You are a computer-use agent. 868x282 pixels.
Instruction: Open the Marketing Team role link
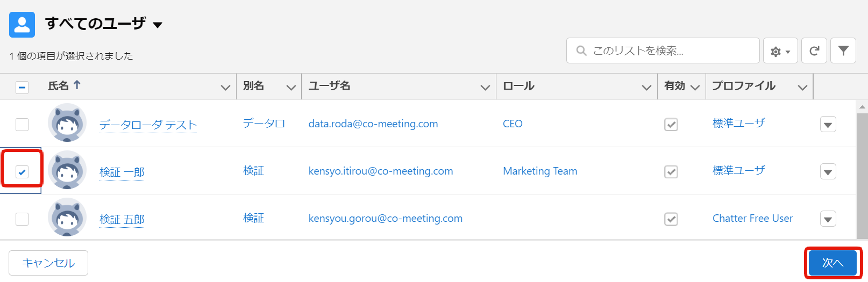(x=540, y=171)
